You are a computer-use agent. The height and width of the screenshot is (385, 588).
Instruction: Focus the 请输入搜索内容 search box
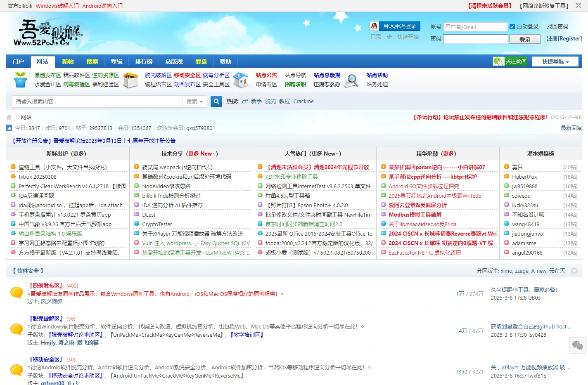pos(97,102)
